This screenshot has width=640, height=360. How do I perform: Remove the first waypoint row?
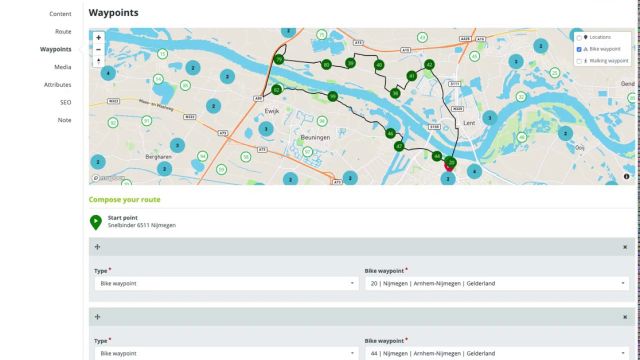[x=625, y=247]
